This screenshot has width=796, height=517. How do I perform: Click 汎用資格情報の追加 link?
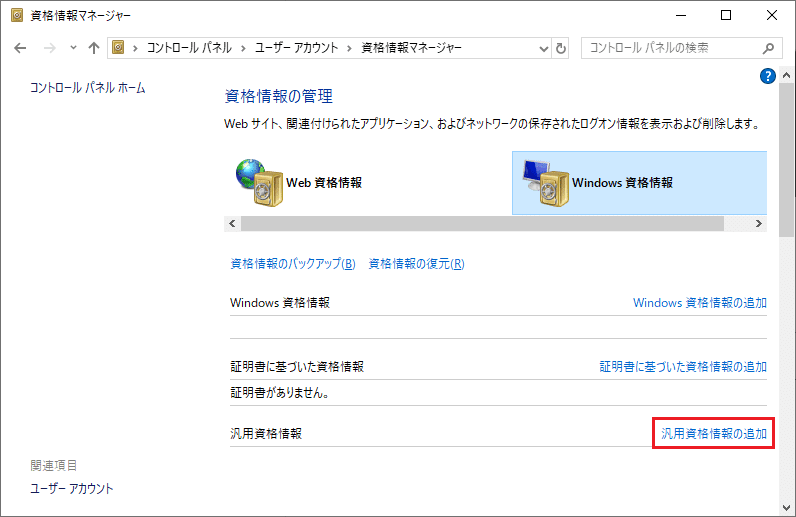tap(714, 434)
